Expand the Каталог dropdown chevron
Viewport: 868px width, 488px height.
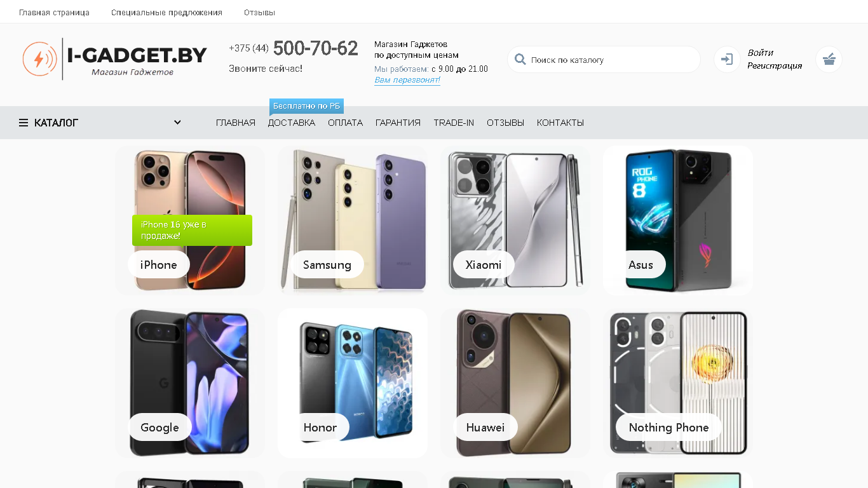pyautogui.click(x=177, y=122)
